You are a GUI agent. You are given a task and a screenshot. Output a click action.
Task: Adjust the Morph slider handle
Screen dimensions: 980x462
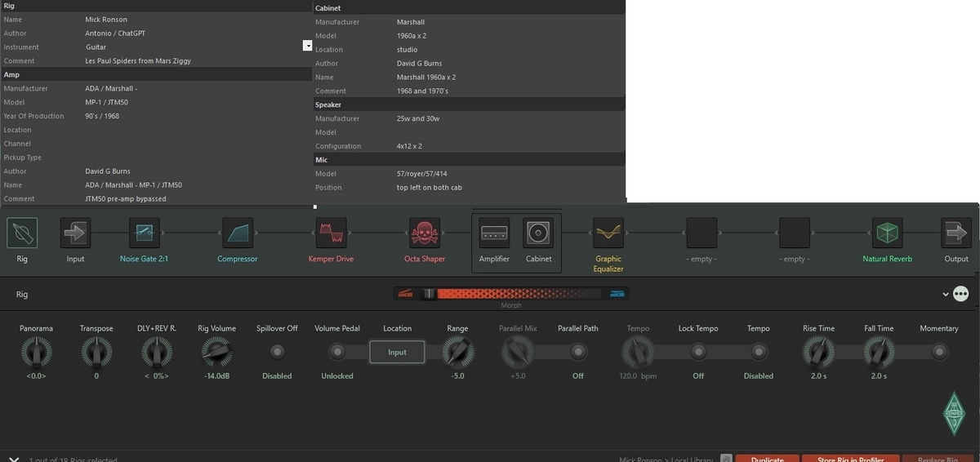click(x=429, y=294)
